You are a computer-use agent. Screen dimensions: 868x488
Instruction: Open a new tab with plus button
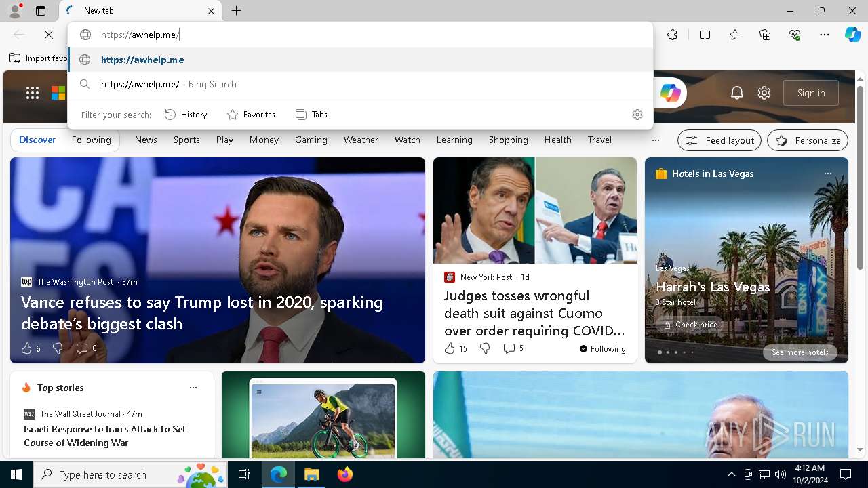(x=236, y=11)
